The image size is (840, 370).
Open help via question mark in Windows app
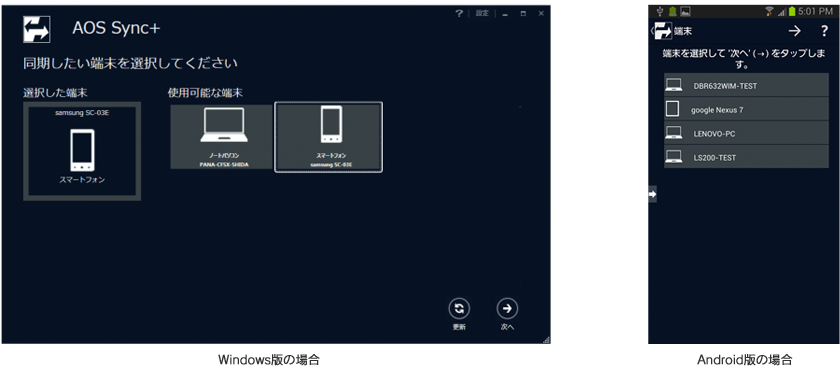[459, 13]
